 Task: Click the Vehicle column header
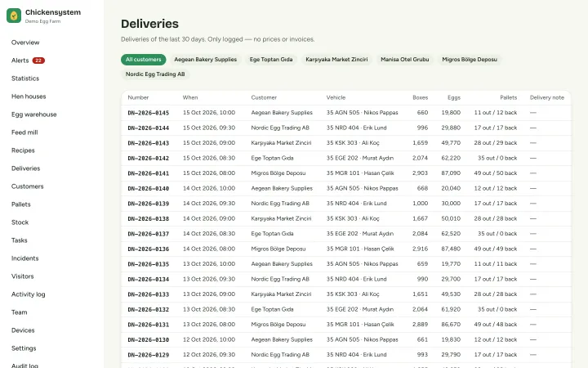(x=336, y=97)
